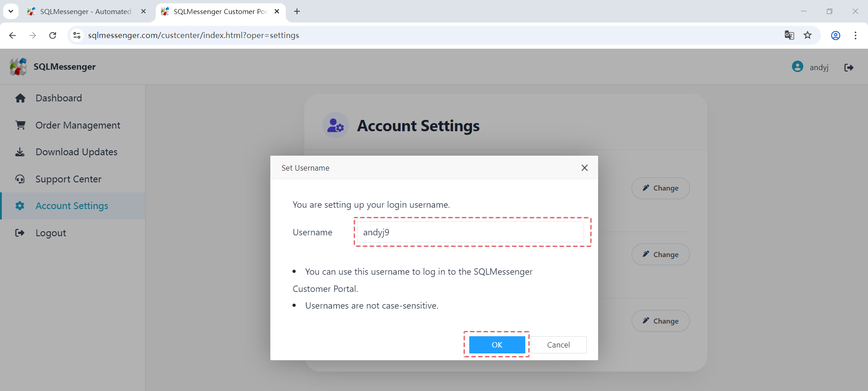This screenshot has height=391, width=868.
Task: Click the andyj user avatar icon
Action: click(x=797, y=67)
